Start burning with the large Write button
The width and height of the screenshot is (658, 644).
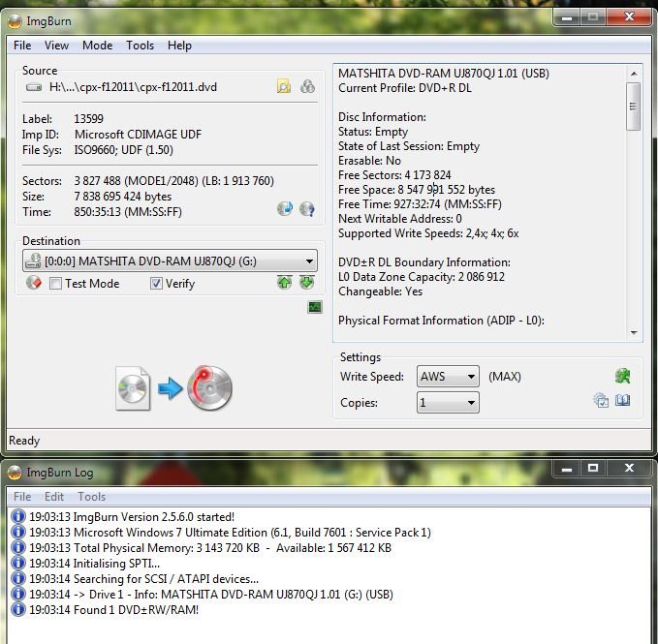pos(173,387)
